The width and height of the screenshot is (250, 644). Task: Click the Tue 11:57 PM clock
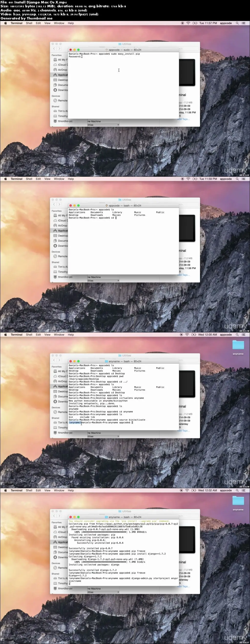(x=208, y=23)
